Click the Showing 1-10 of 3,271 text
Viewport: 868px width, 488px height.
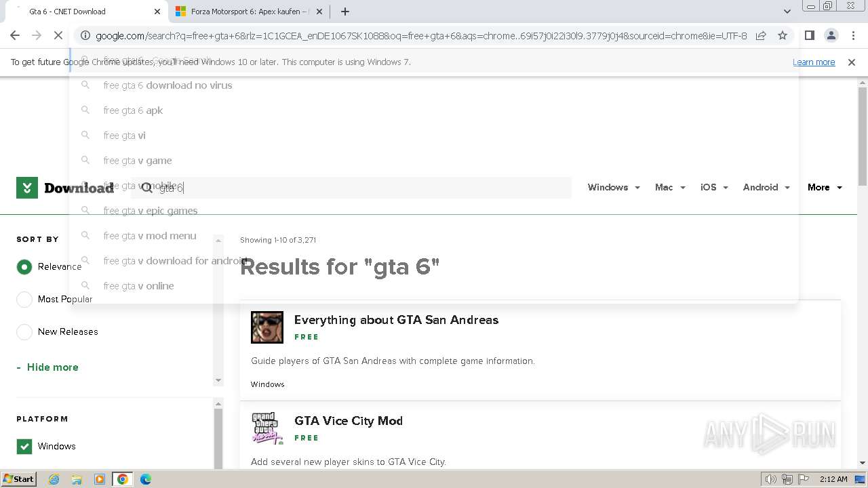278,240
